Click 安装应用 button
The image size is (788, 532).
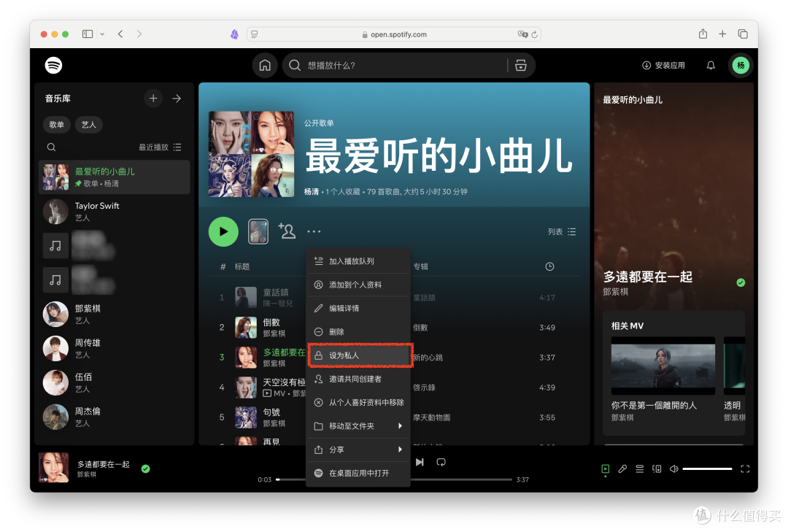(x=663, y=66)
